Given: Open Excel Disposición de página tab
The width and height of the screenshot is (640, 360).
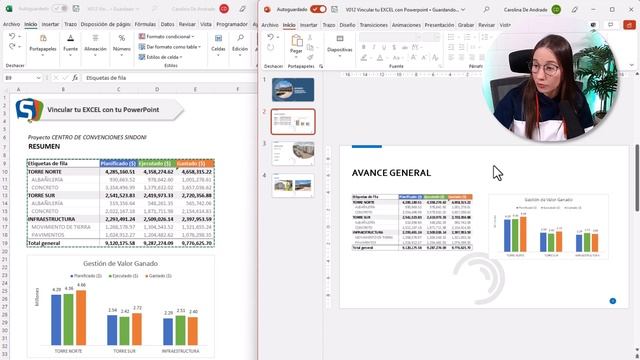Looking at the screenshot, I should (x=105, y=24).
